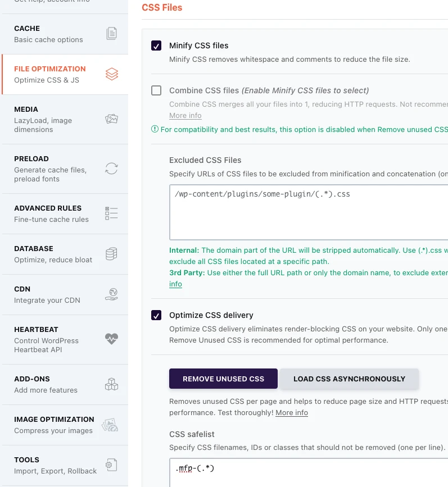Disable the Optimize CSS delivery checkbox
Screen dimensions: 448x487
coord(156,315)
